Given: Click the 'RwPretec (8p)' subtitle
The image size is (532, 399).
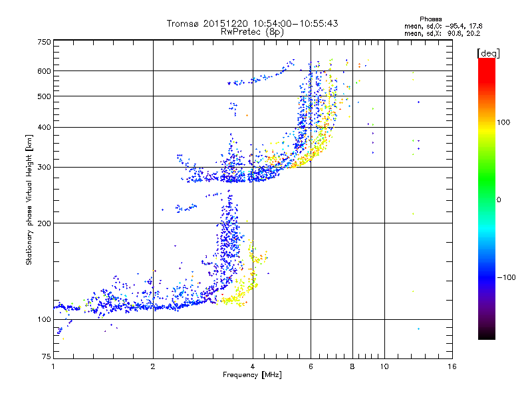Looking at the screenshot, I should click(x=252, y=32).
